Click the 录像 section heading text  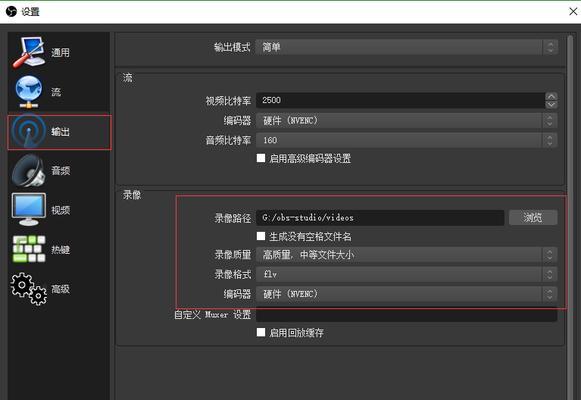[132, 195]
